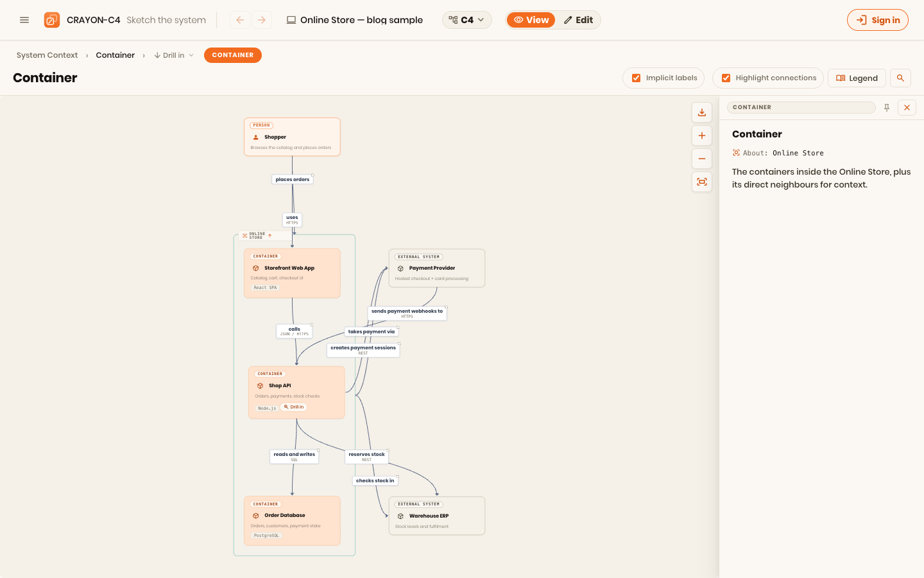The height and width of the screenshot is (578, 924).
Task: Click the Online Store boundary up arrow
Action: tap(269, 236)
